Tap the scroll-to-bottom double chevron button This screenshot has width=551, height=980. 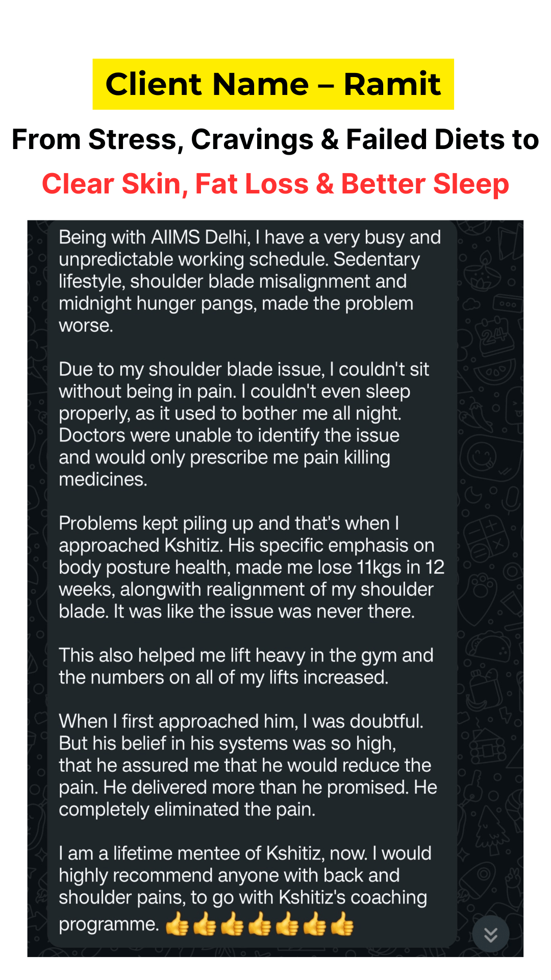(490, 934)
